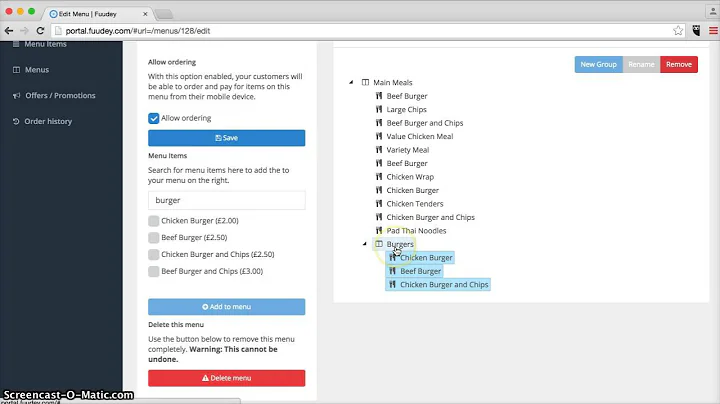
Task: Click the Burgers group icon
Action: 379,244
